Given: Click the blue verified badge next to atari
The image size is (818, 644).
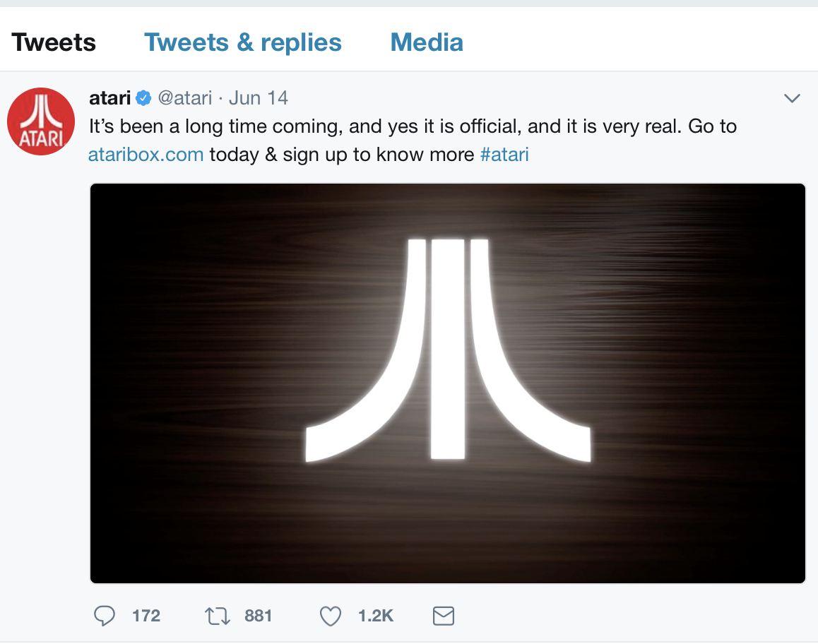Looking at the screenshot, I should pos(144,98).
